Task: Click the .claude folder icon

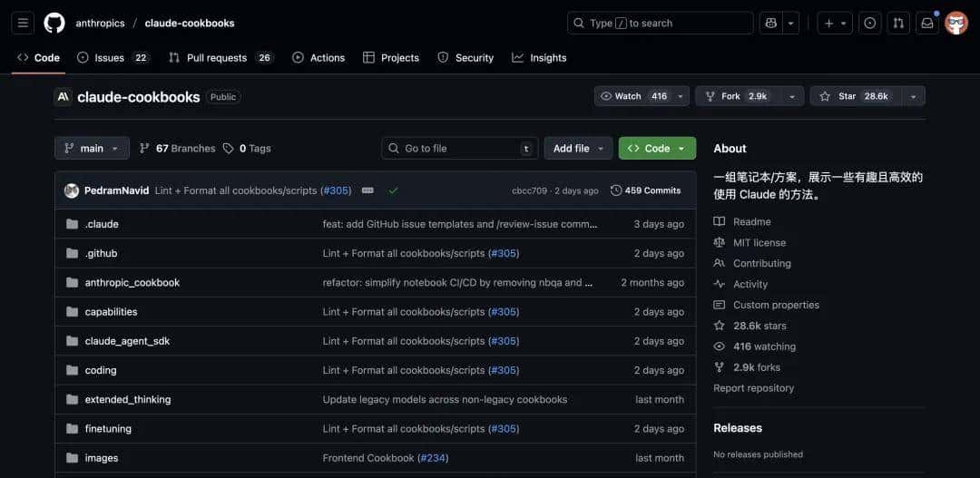Action: tap(72, 224)
